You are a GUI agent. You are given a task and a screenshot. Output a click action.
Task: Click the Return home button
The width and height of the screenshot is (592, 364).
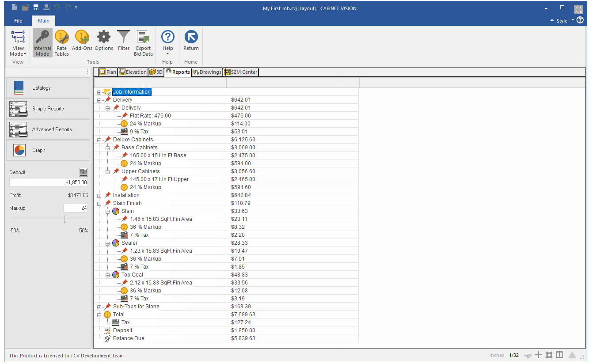pyautogui.click(x=191, y=41)
